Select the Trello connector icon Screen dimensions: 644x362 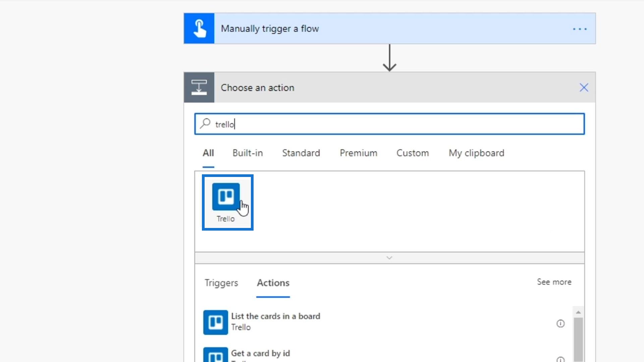(226, 197)
